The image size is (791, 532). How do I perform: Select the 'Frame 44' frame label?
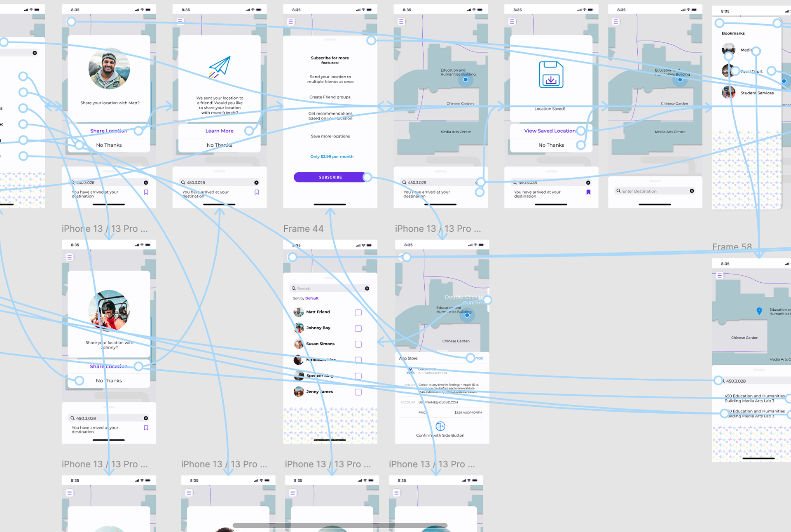point(304,229)
